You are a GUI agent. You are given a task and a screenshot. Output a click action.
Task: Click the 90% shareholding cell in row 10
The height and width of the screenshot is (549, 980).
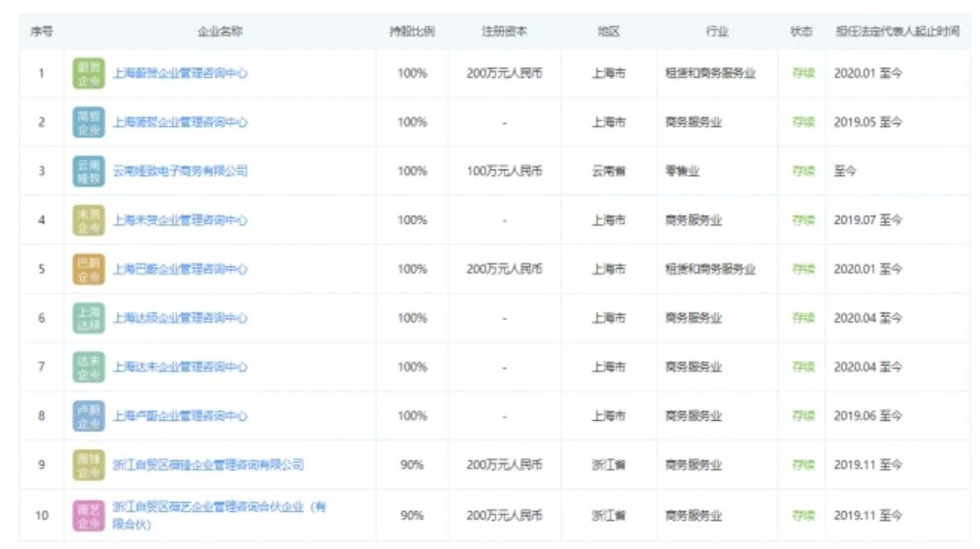[x=412, y=515]
